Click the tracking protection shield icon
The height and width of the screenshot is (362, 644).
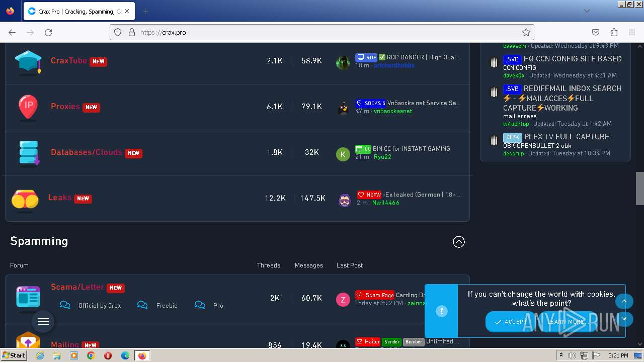(x=118, y=32)
